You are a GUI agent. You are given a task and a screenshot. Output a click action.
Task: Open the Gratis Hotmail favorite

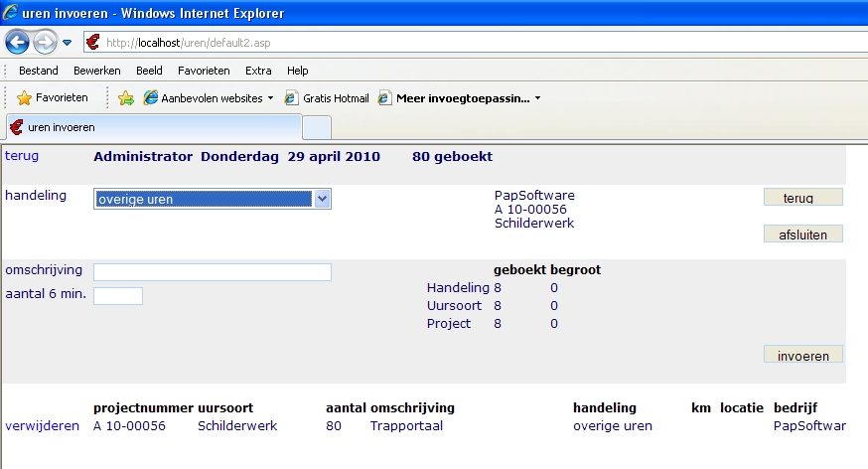click(327, 98)
